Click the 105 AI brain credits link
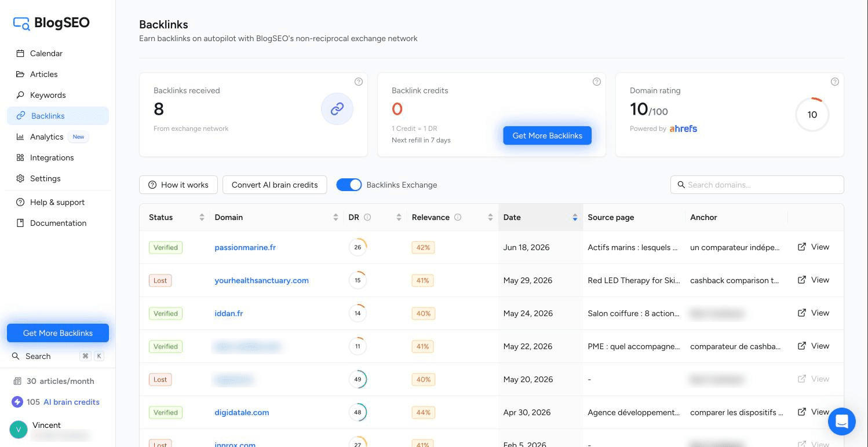The image size is (868, 447). pyautogui.click(x=63, y=402)
